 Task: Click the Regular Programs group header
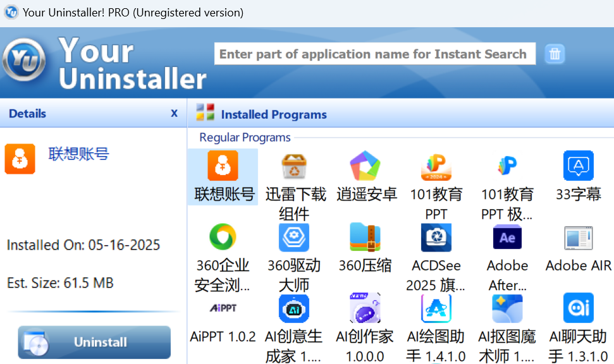[245, 138]
